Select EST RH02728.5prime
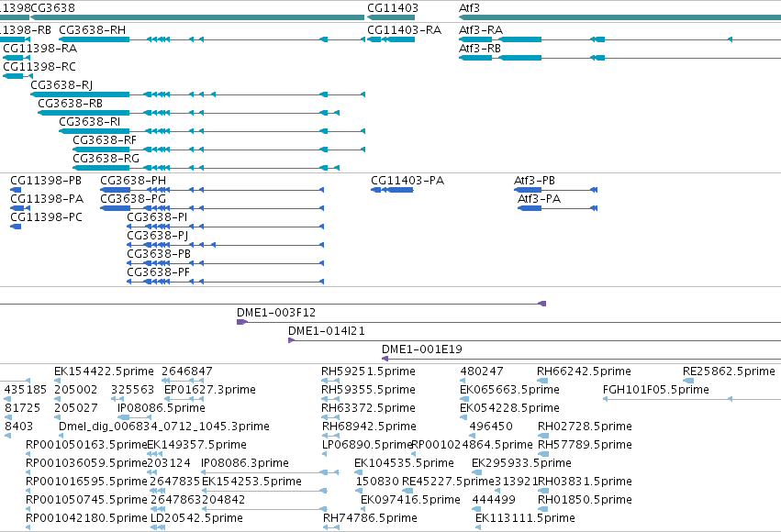 point(585,427)
